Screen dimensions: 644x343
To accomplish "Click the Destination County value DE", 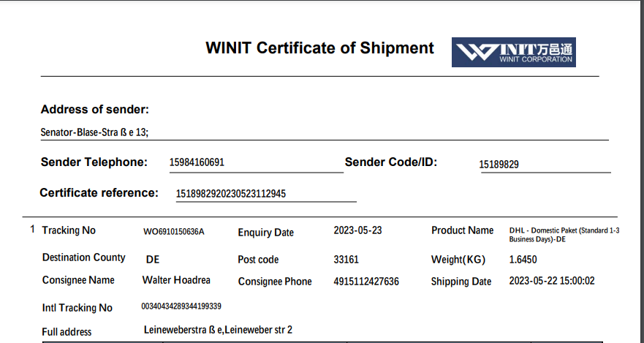I will tap(153, 260).
